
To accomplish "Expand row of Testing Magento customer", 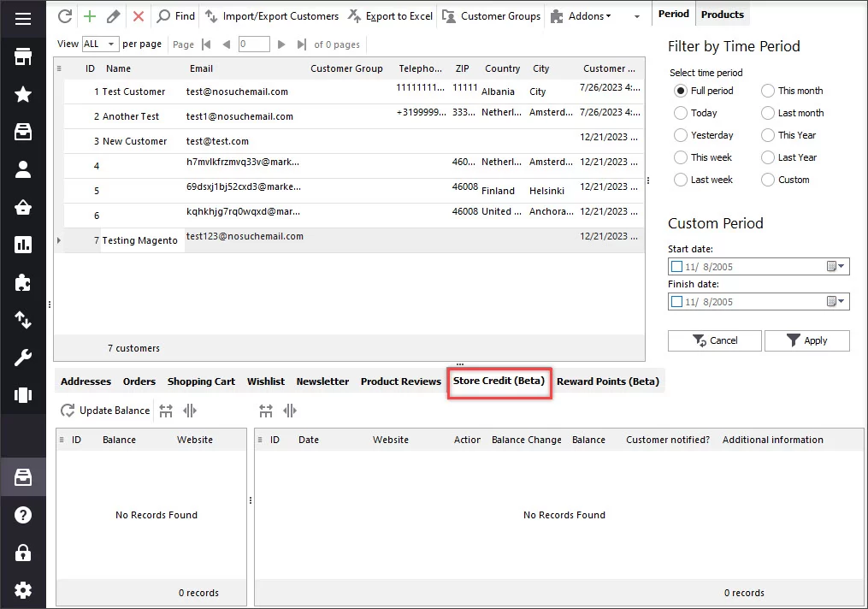I will [x=59, y=240].
